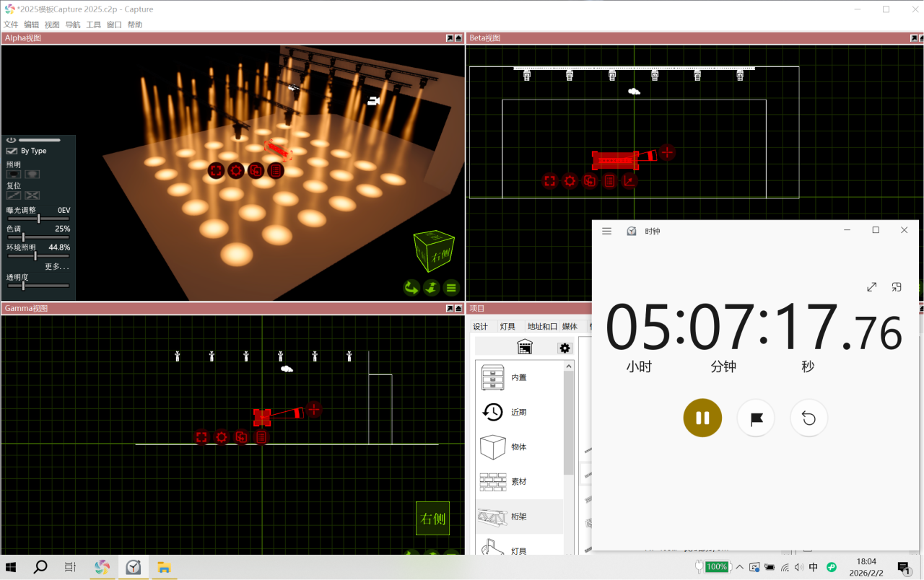924x580 pixels.
Task: Toggle the first 照明 lighting mode button
Action: (14, 174)
